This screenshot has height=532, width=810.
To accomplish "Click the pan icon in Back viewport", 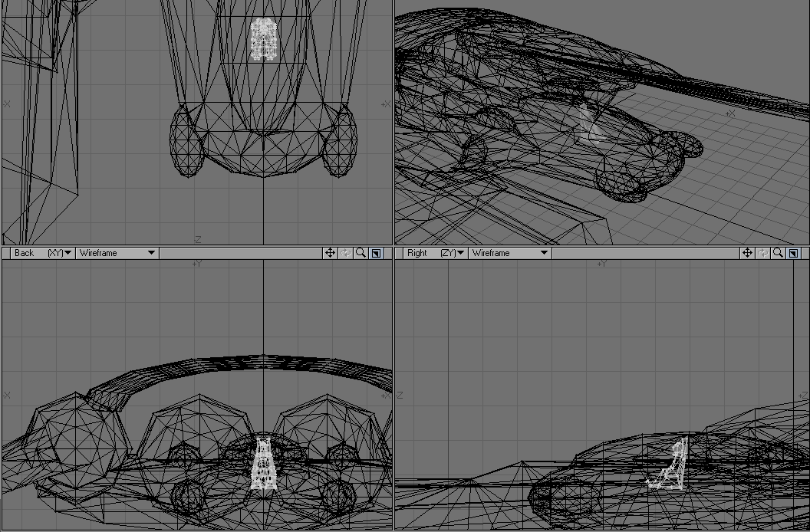I will click(x=330, y=253).
